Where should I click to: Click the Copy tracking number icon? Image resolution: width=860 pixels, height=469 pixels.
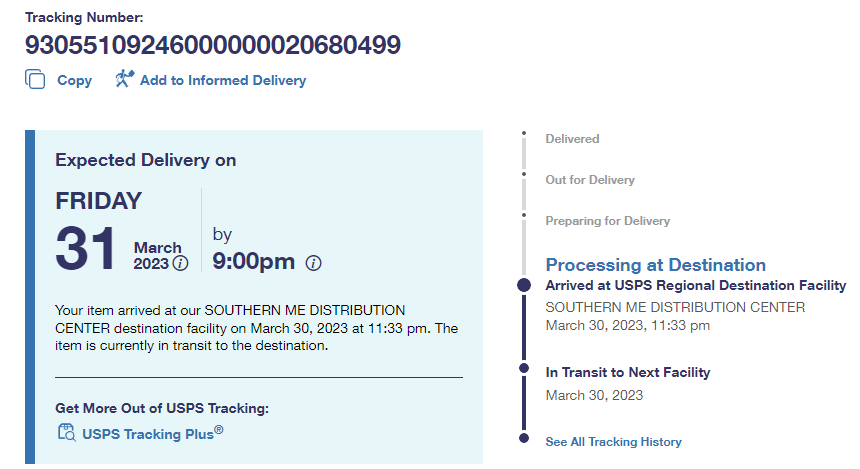(x=35, y=80)
